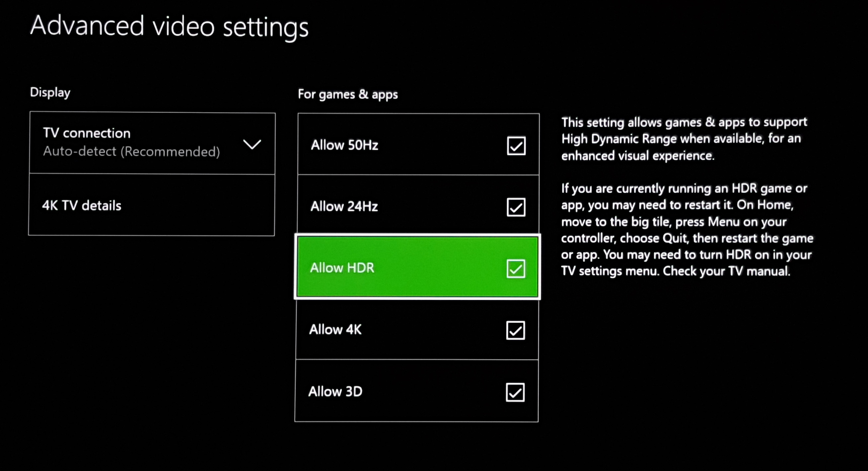Screen dimensions: 868x471
Task: Click the 'For games & apps' heading
Action: coord(348,94)
